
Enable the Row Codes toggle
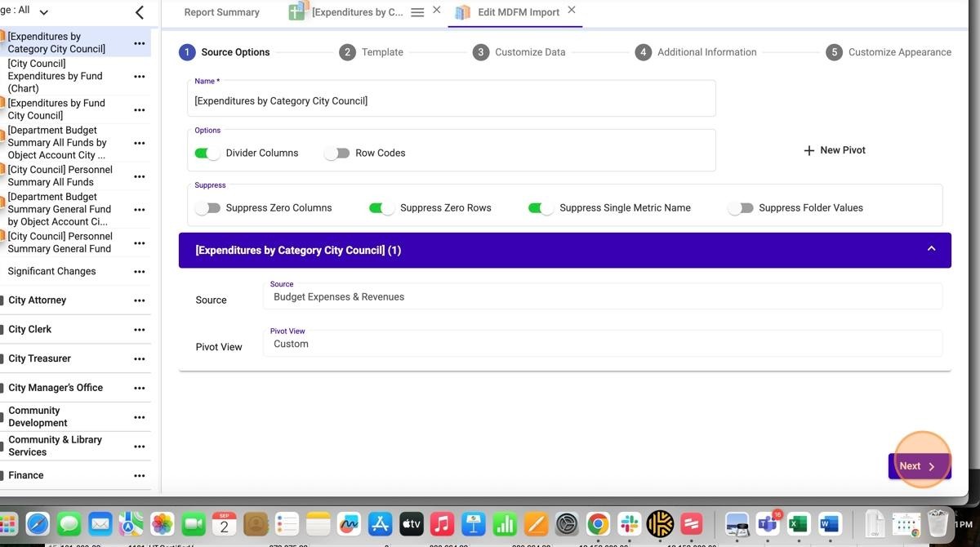point(337,153)
